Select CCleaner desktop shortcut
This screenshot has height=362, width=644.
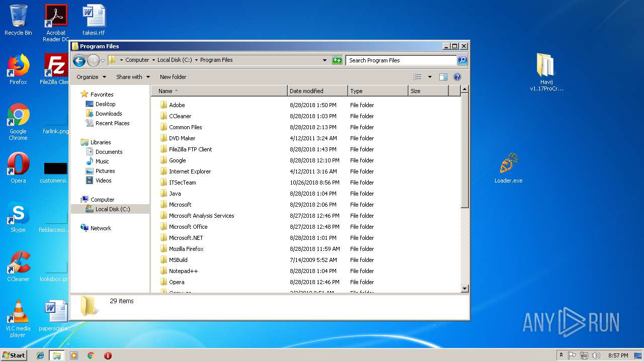click(x=18, y=267)
